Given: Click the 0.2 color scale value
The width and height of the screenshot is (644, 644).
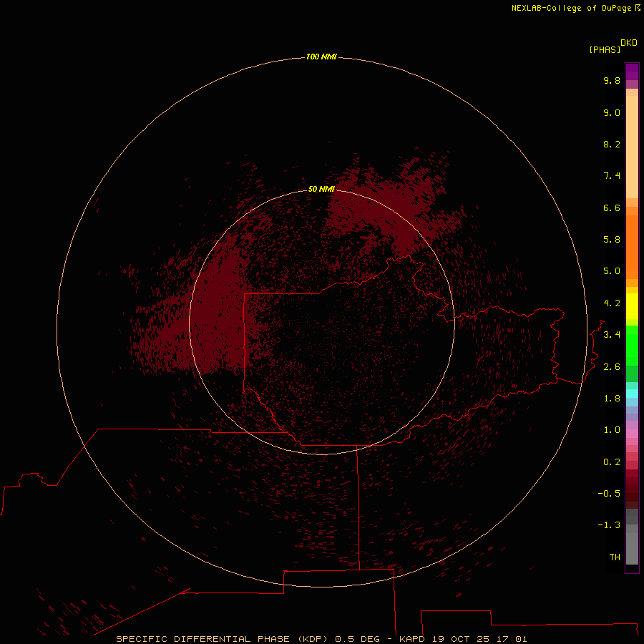Looking at the screenshot, I should [x=612, y=462].
